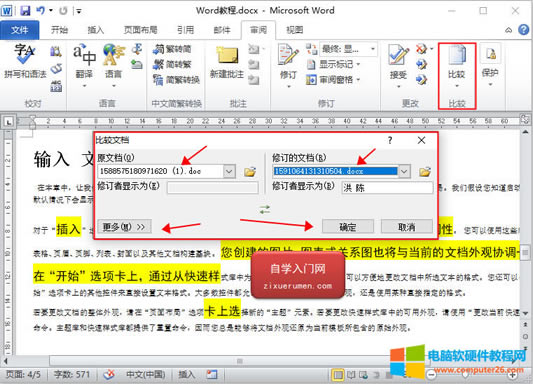Toggle the Print Layout view button

tap(338, 375)
